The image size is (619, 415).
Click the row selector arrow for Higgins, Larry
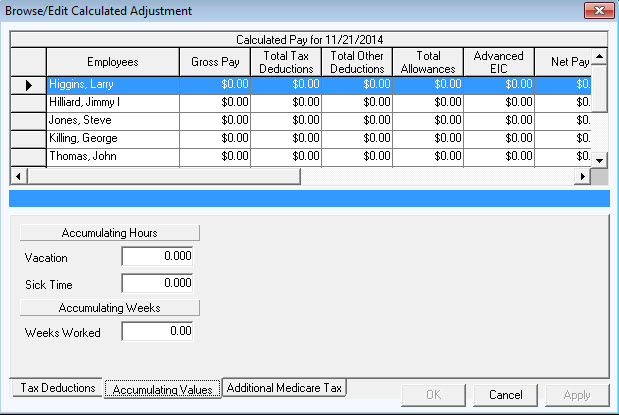[x=28, y=85]
